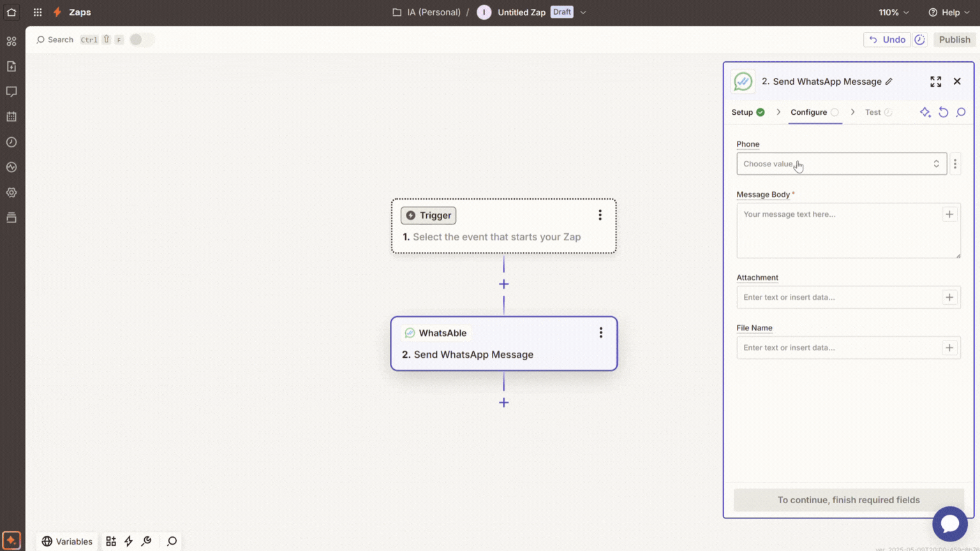Select the WhatsAble Send WhatsApp Message card
This screenshot has width=980, height=551.
click(x=504, y=344)
